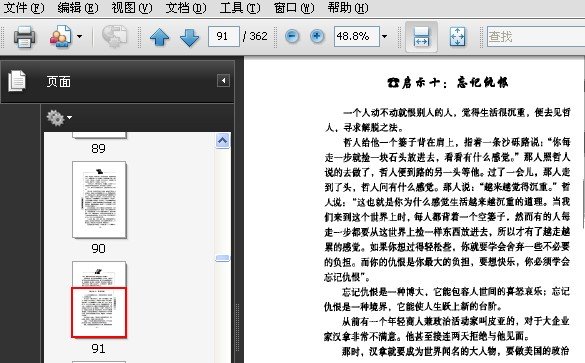Click the page number field showing 91
Screen dimensions: 585x363
[x=223, y=36]
